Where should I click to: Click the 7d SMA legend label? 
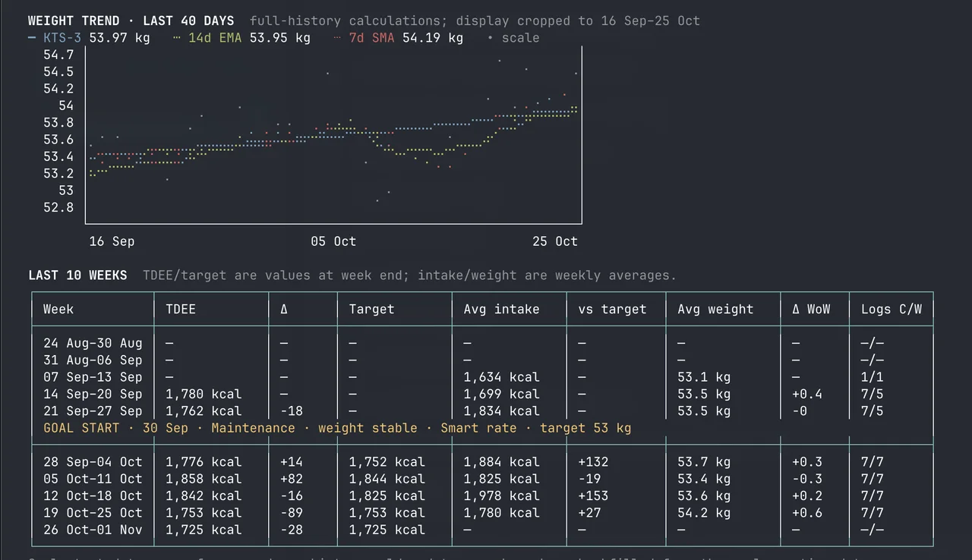pyautogui.click(x=371, y=37)
